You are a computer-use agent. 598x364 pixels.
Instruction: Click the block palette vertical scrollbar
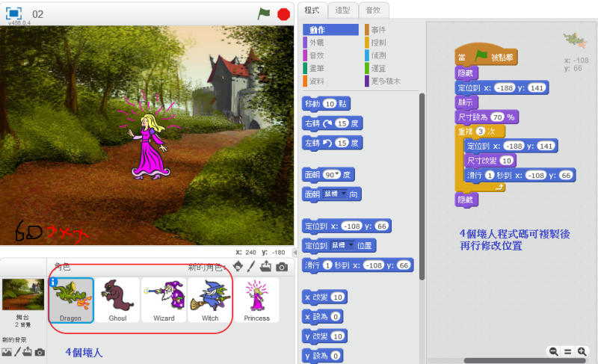pos(421,187)
